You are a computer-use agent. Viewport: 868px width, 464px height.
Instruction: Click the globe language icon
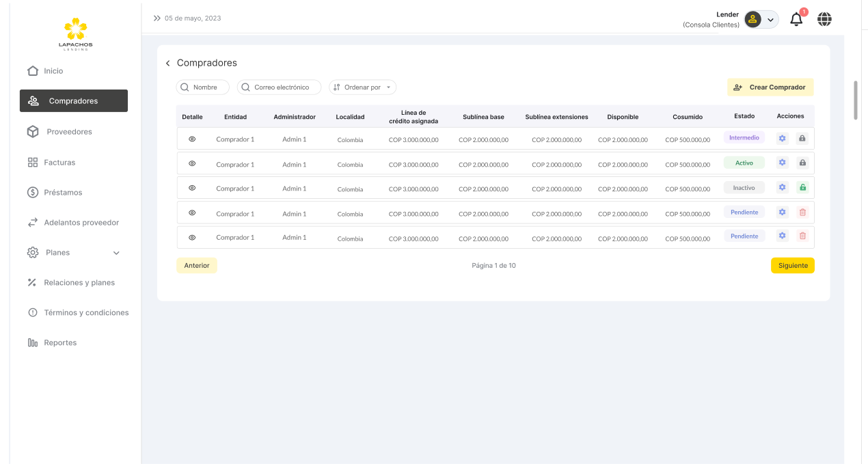[824, 19]
